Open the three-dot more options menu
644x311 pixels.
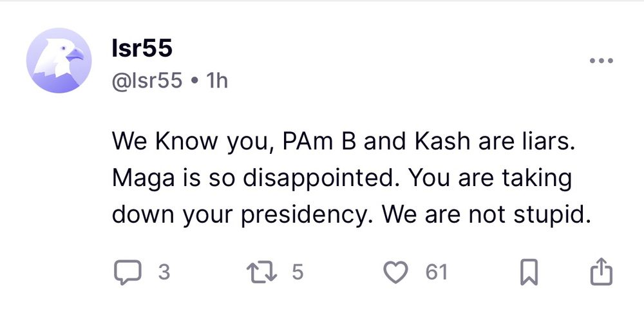click(x=601, y=61)
